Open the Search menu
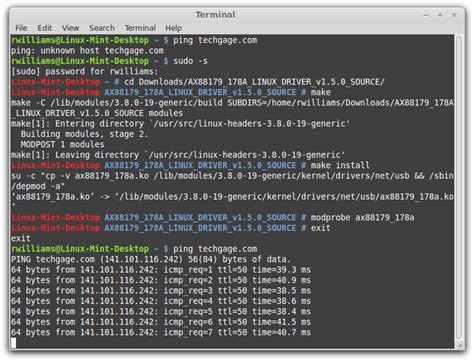The width and height of the screenshot is (474, 361). (102, 28)
